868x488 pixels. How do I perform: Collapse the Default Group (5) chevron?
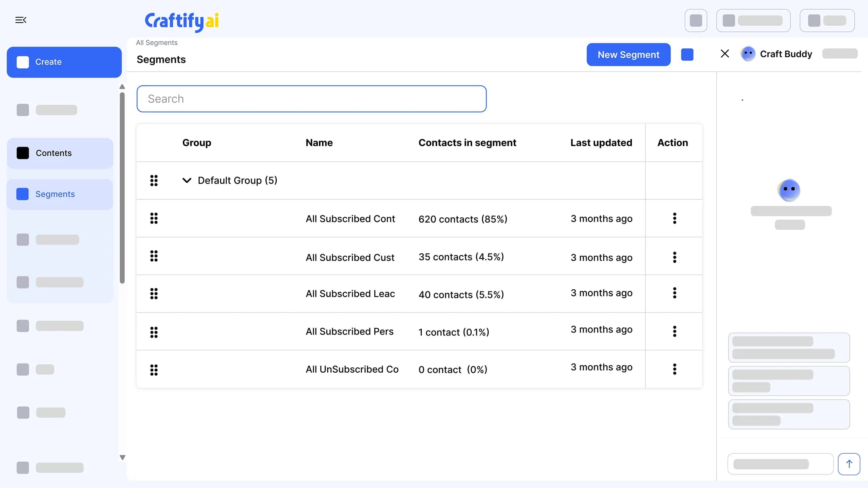[x=186, y=180]
